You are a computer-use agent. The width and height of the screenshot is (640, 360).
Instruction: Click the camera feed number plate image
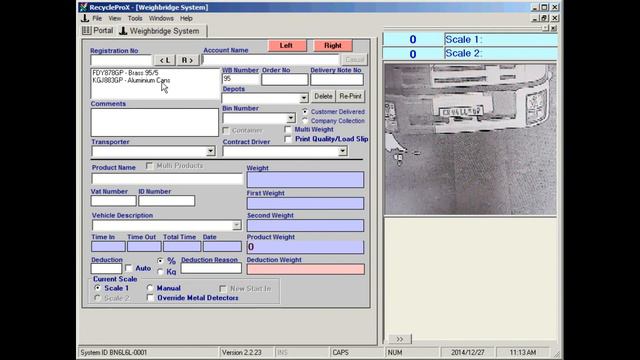pos(470,139)
